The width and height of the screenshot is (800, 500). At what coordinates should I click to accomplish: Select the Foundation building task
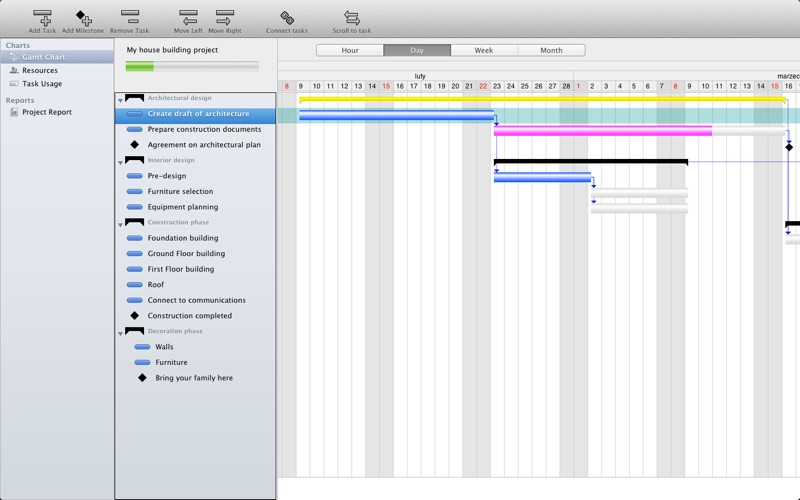(182, 238)
